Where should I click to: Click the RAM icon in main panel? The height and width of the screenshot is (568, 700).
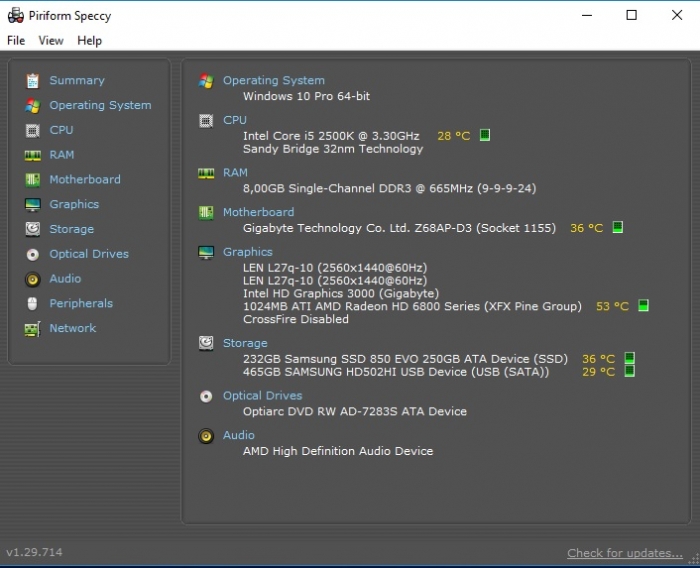(206, 173)
